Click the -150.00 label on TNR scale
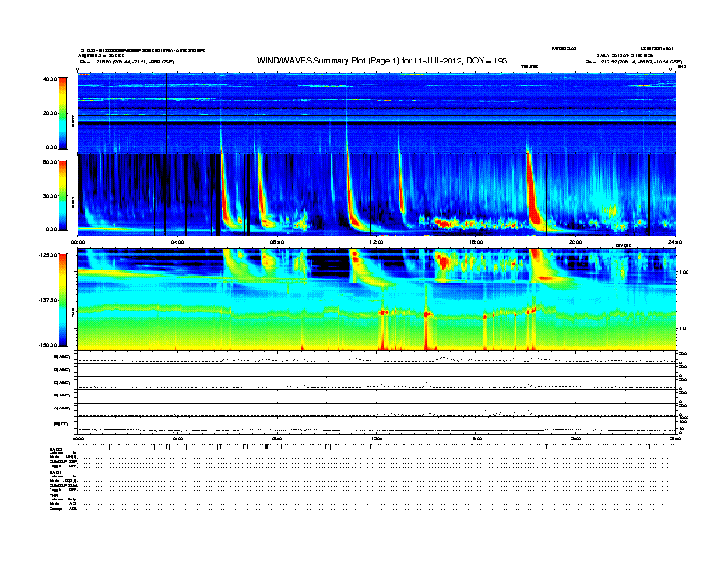This screenshot has width=728, height=563. 48,345
